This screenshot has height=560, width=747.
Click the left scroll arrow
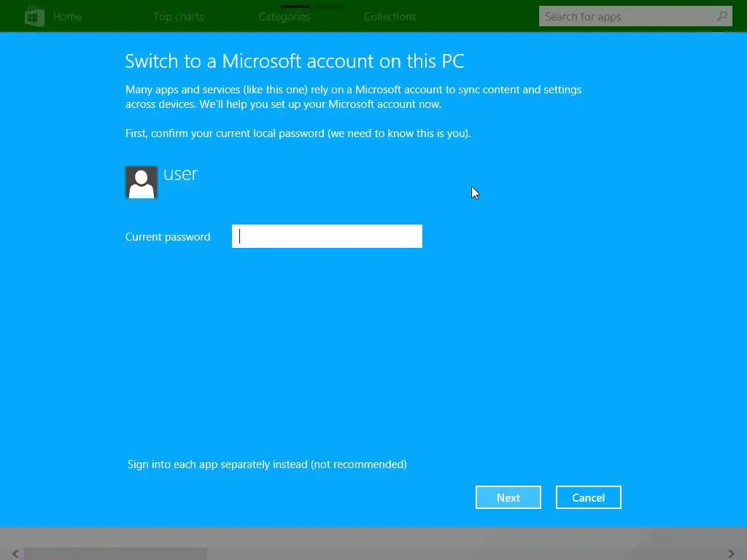(x=15, y=554)
